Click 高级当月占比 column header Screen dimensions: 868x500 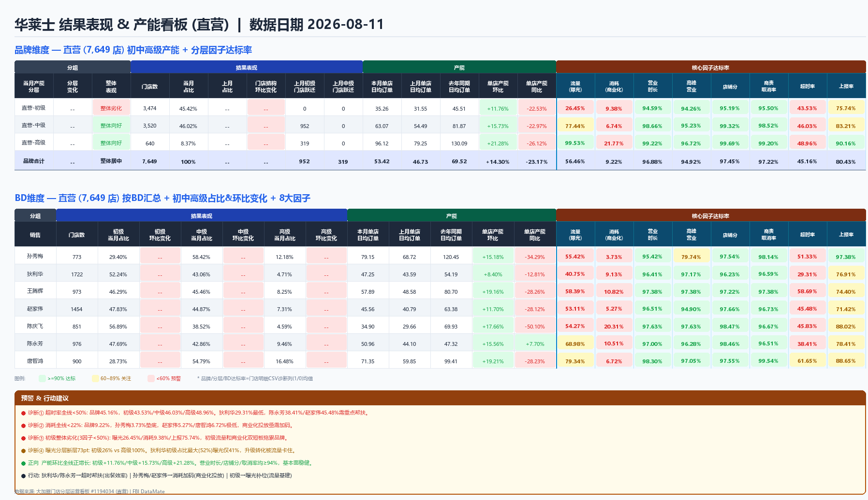285,235
